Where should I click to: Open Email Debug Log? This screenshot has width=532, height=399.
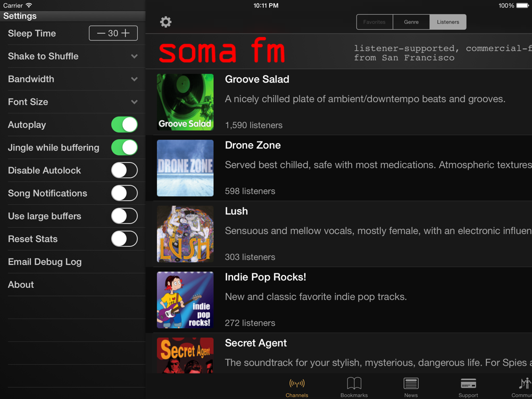pos(72,262)
